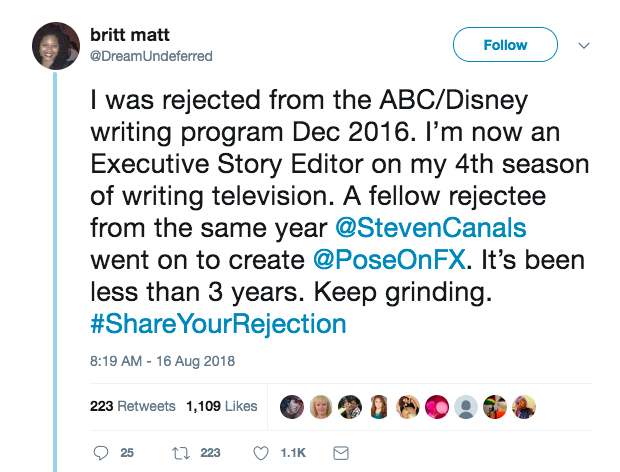Click the retweet arrows icon
Image resolution: width=620 pixels, height=472 pixels.
pyautogui.click(x=180, y=453)
